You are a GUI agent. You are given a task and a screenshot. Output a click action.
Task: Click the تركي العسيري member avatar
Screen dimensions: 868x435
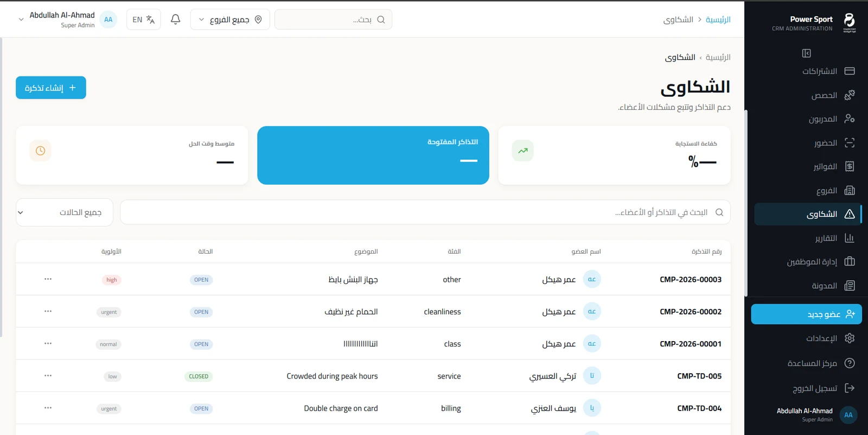pyautogui.click(x=592, y=376)
